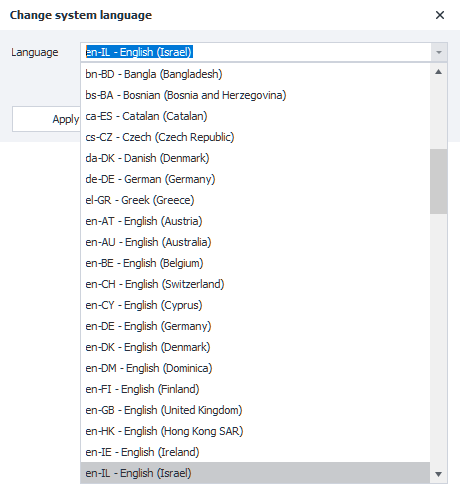Click the language list scrollbar thumb
The width and height of the screenshot is (460, 484).
pos(438,181)
